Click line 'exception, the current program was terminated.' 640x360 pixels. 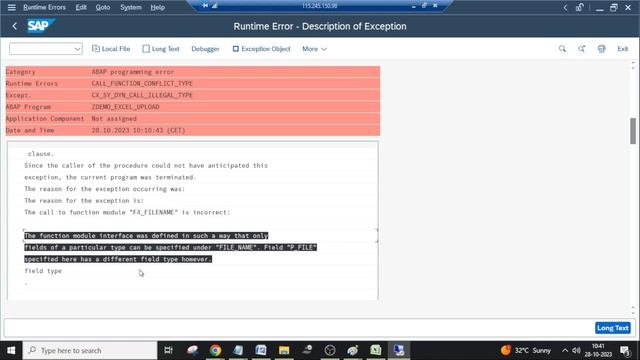click(110, 177)
